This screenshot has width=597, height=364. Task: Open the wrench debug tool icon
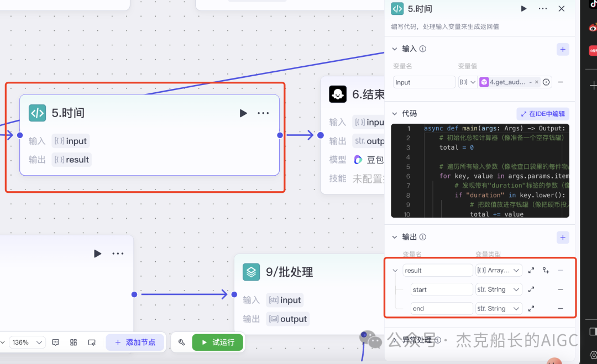[182, 342]
